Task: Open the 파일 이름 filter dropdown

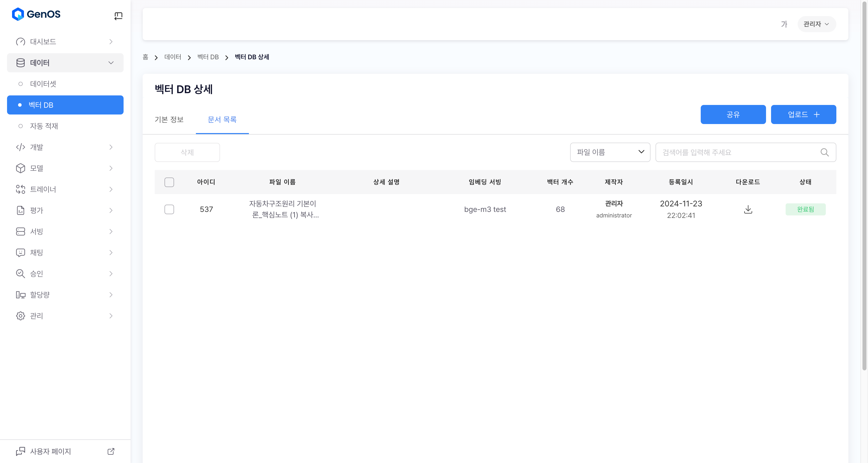Action: pyautogui.click(x=610, y=152)
